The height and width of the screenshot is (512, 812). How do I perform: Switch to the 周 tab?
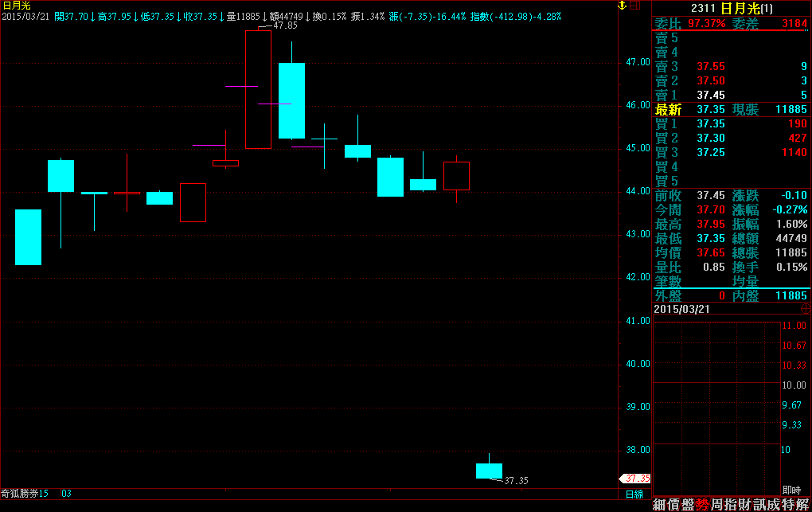(716, 504)
